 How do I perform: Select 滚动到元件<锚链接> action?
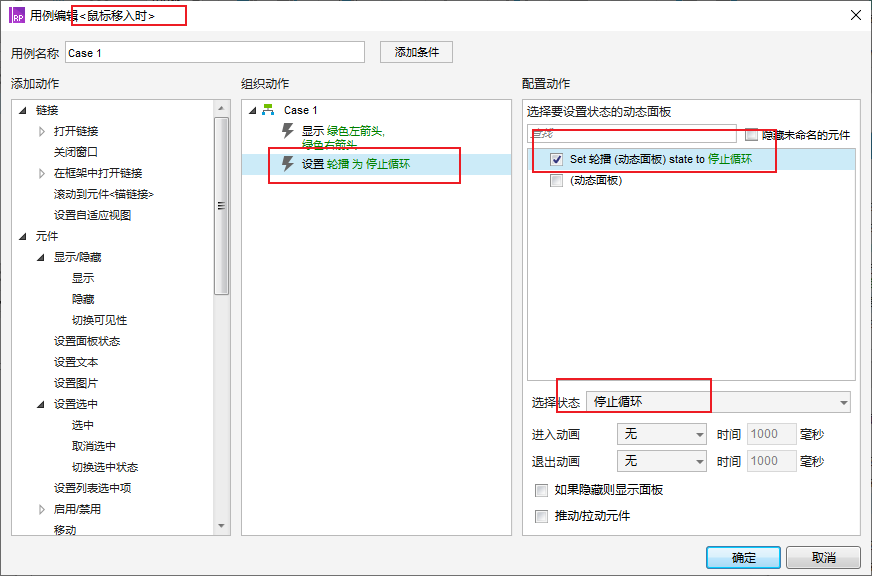104,195
